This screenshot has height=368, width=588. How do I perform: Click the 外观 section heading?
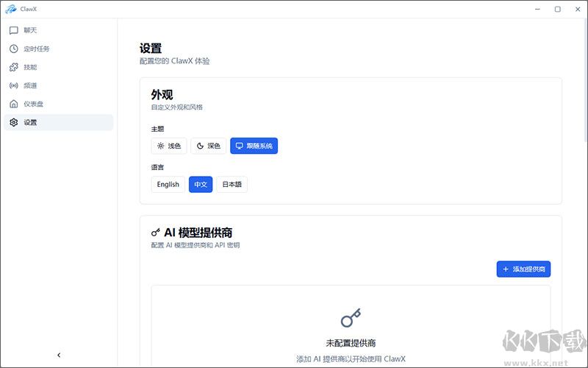(x=162, y=95)
